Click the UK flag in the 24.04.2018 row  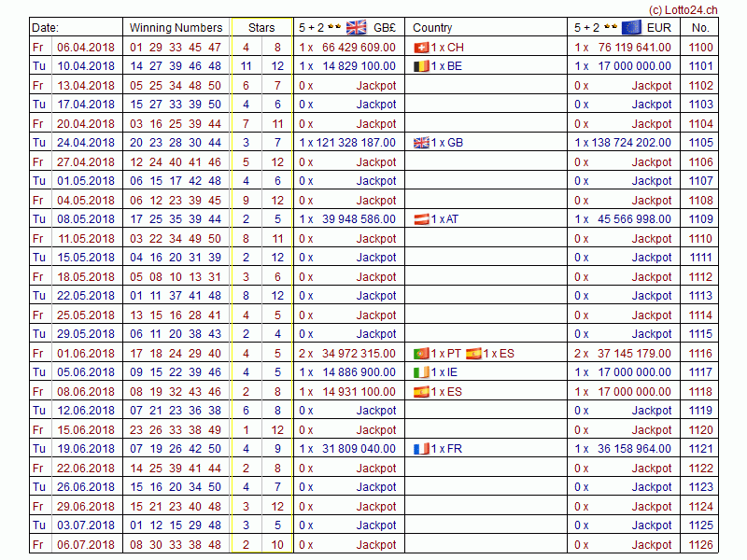(x=421, y=143)
